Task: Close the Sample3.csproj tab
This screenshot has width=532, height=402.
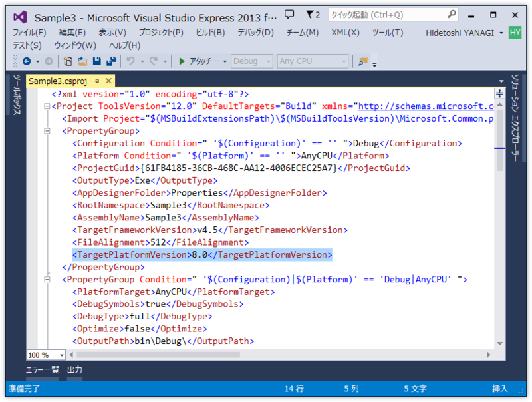Action: [x=108, y=81]
